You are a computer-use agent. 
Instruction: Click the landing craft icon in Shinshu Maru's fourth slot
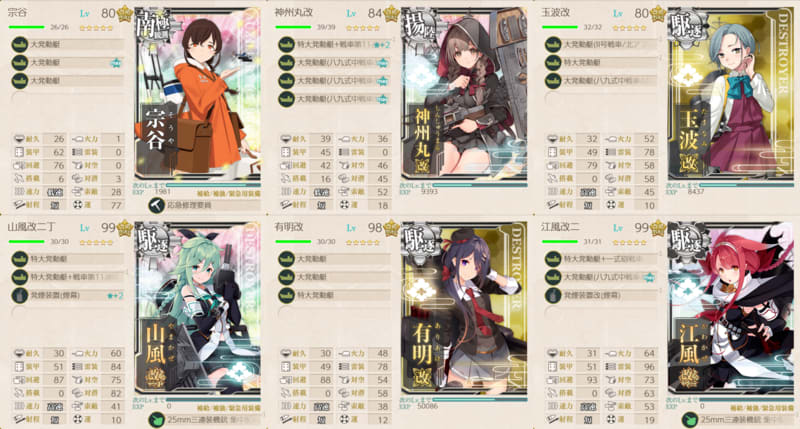pos(287,98)
